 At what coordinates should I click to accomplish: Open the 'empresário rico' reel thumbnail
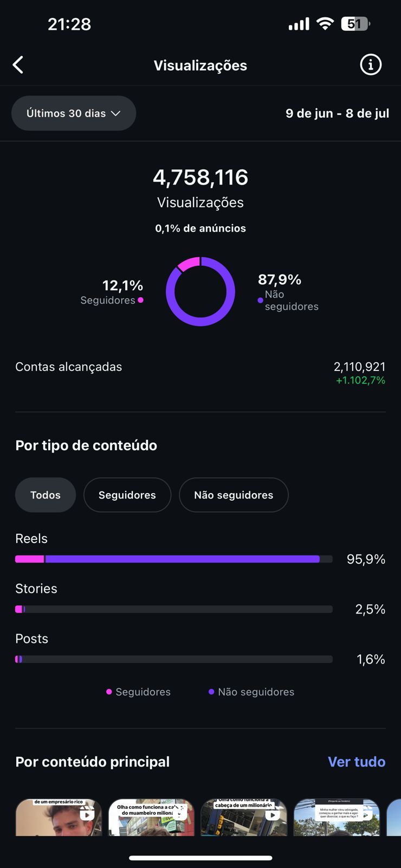(x=59, y=817)
